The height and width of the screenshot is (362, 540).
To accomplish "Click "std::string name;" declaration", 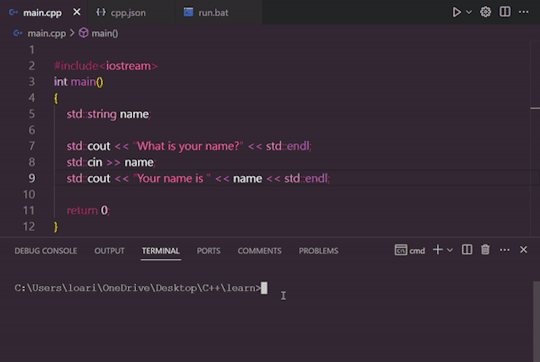I will pos(109,114).
